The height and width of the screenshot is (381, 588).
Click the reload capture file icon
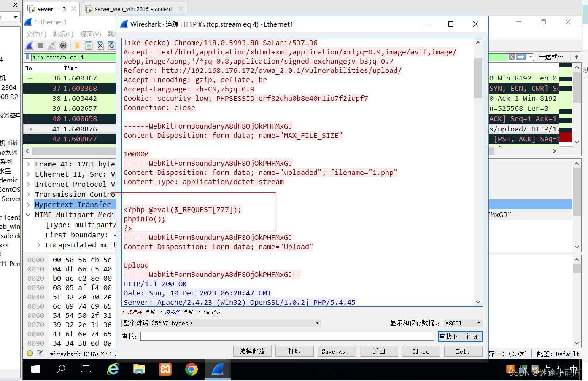pyautogui.click(x=111, y=46)
